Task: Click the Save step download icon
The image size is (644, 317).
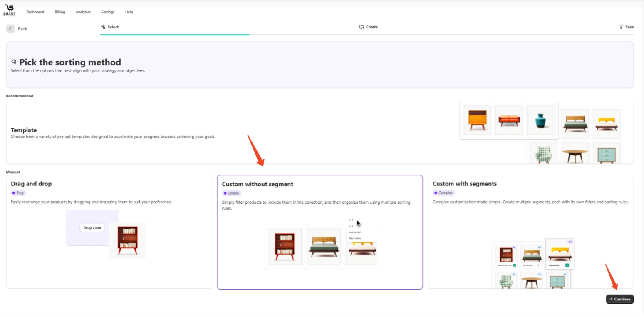Action: (621, 27)
